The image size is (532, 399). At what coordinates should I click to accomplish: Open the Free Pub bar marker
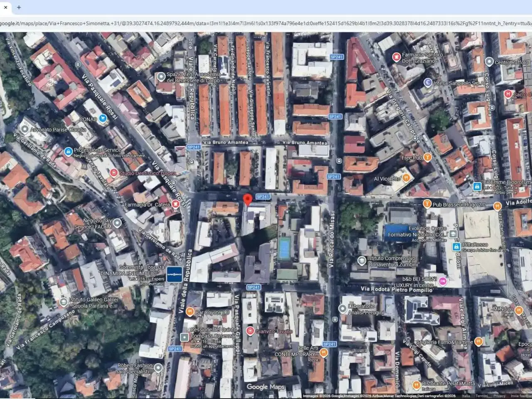point(427,157)
